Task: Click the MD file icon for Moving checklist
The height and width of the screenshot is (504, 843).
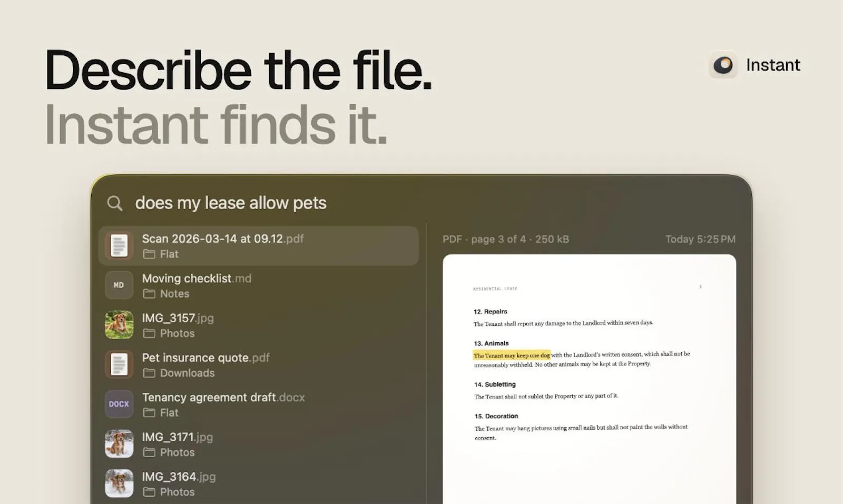Action: tap(119, 285)
